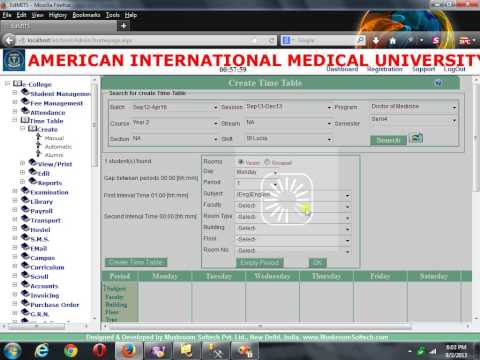This screenshot has width=480, height=360.
Task: Open the Bookmarks menu
Action: click(x=86, y=15)
